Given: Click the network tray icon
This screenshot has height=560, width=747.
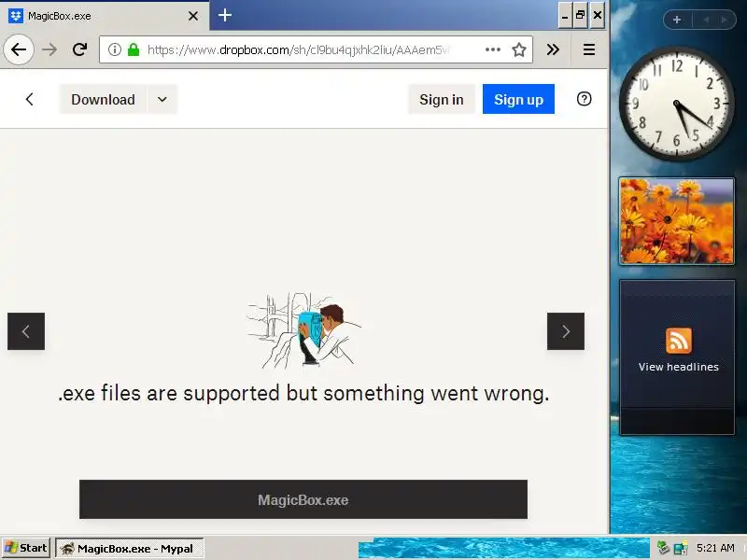Looking at the screenshot, I should click(x=681, y=548).
